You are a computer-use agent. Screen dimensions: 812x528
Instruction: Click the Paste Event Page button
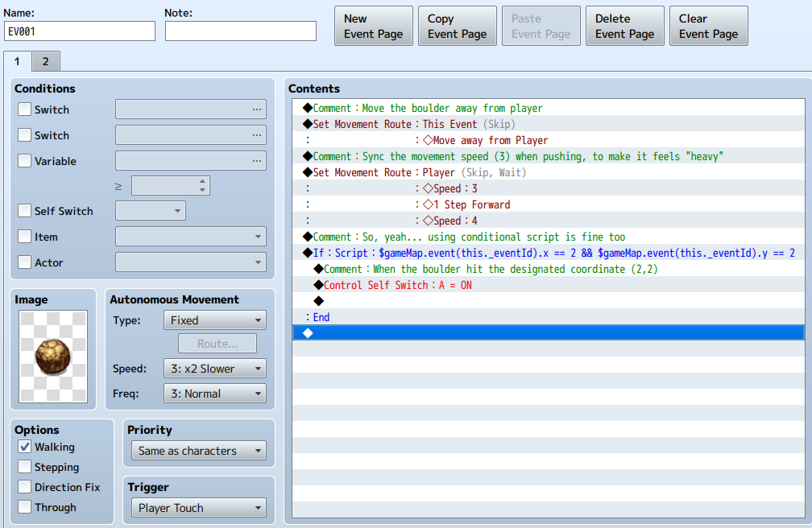541,26
